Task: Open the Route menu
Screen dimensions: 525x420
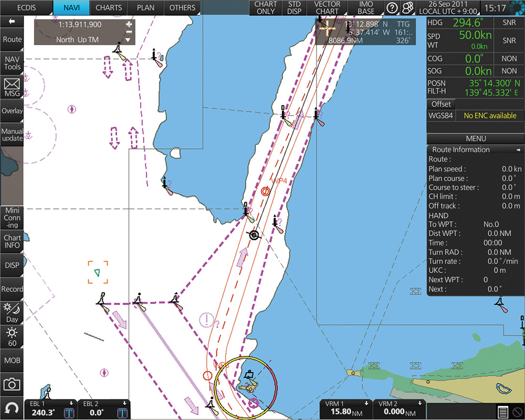Action: click(12, 39)
